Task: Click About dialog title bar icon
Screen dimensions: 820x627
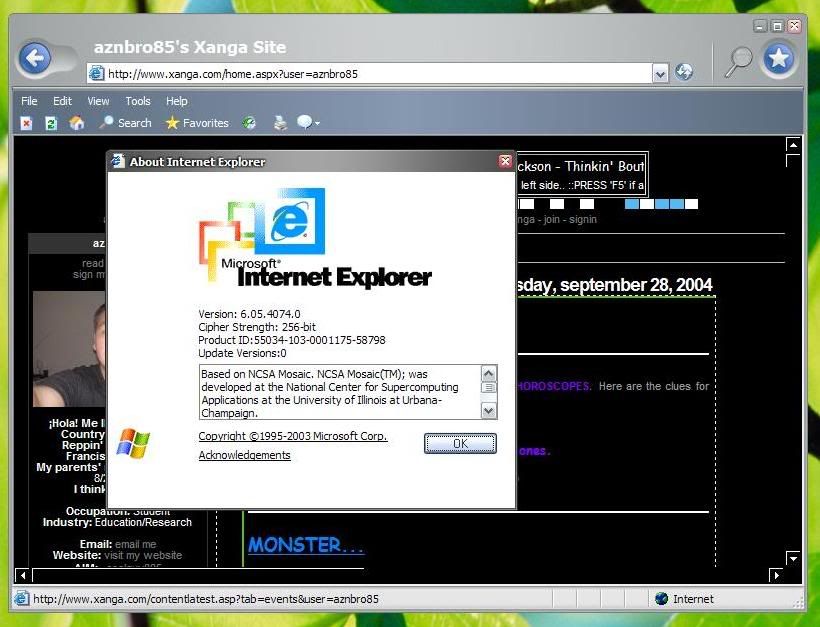Action: pos(118,161)
